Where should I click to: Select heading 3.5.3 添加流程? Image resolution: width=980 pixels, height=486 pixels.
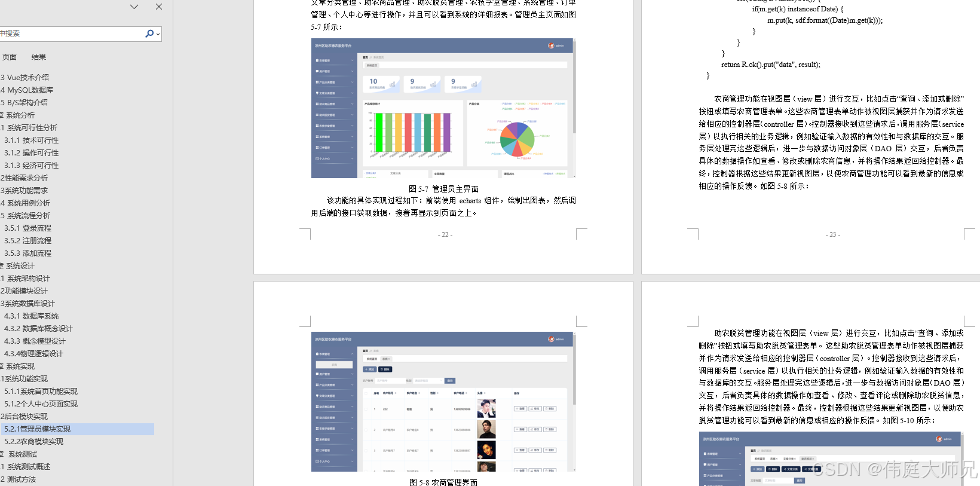tap(28, 253)
